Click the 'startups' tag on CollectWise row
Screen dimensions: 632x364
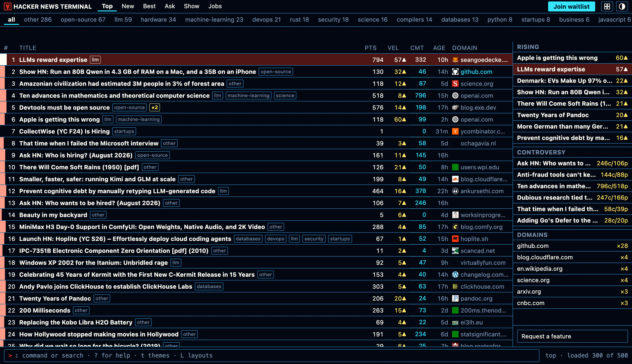click(x=124, y=132)
